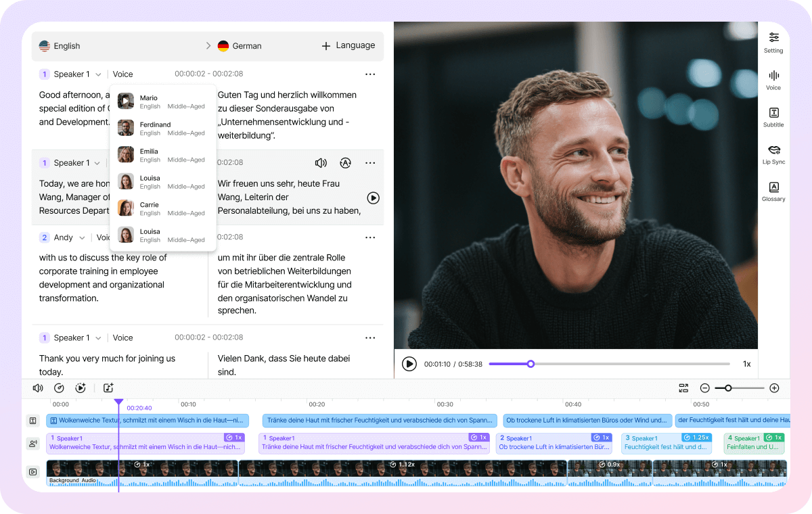Viewport: 812px width, 514px height.
Task: Select Emilia from the voice list
Action: click(150, 154)
